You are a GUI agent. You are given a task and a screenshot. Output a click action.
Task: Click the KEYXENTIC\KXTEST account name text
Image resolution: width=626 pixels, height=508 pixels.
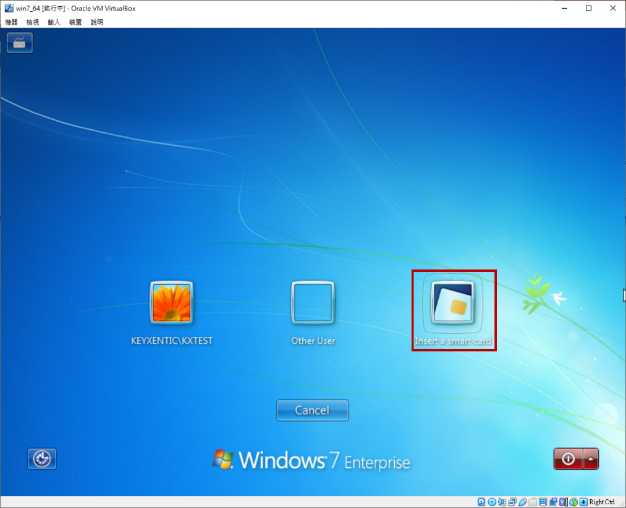[x=172, y=341]
